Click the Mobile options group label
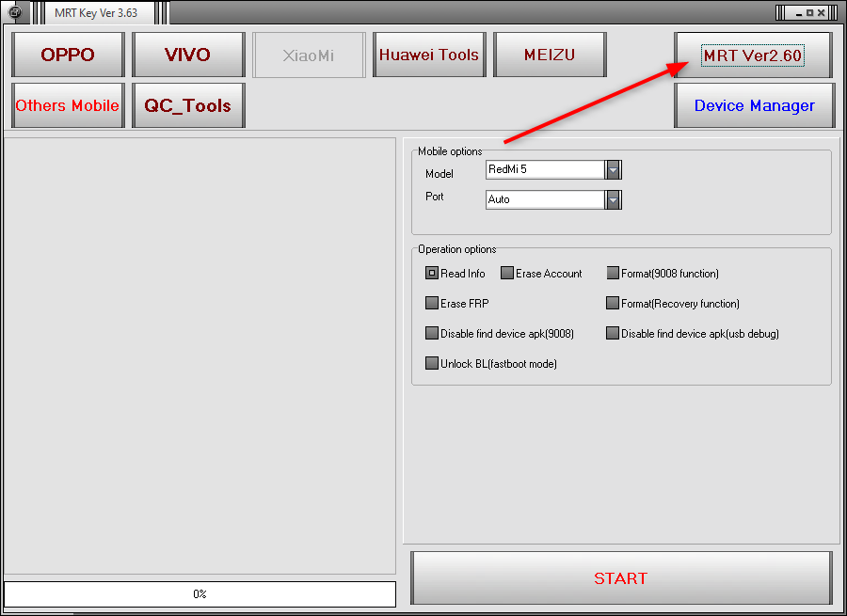This screenshot has height=616, width=847. click(x=450, y=151)
